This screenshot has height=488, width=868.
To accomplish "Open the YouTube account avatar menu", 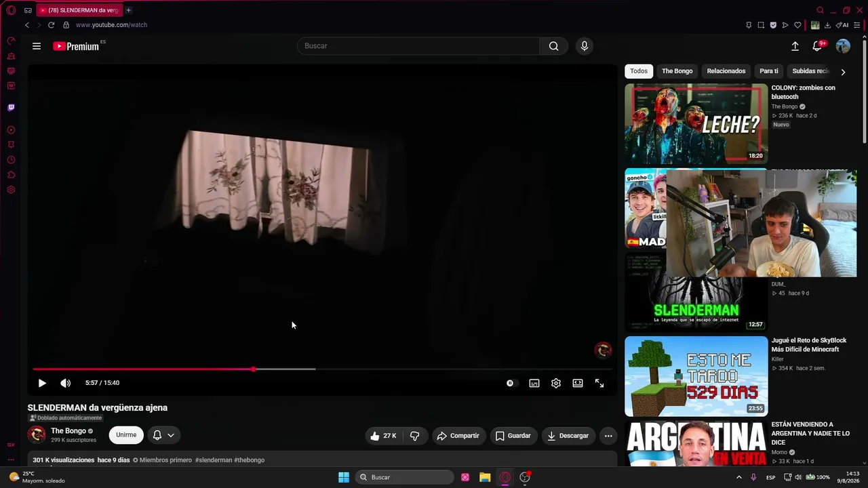I will 843,46.
